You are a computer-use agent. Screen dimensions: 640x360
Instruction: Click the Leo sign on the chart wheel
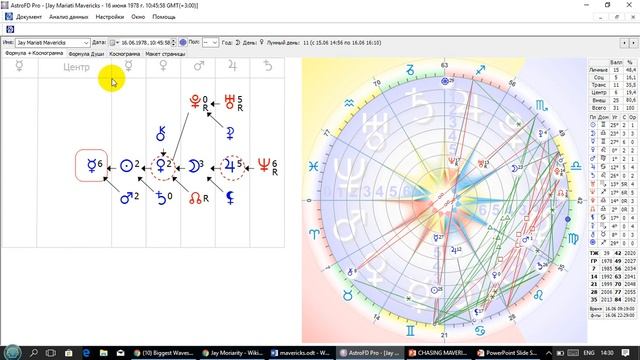point(538,295)
